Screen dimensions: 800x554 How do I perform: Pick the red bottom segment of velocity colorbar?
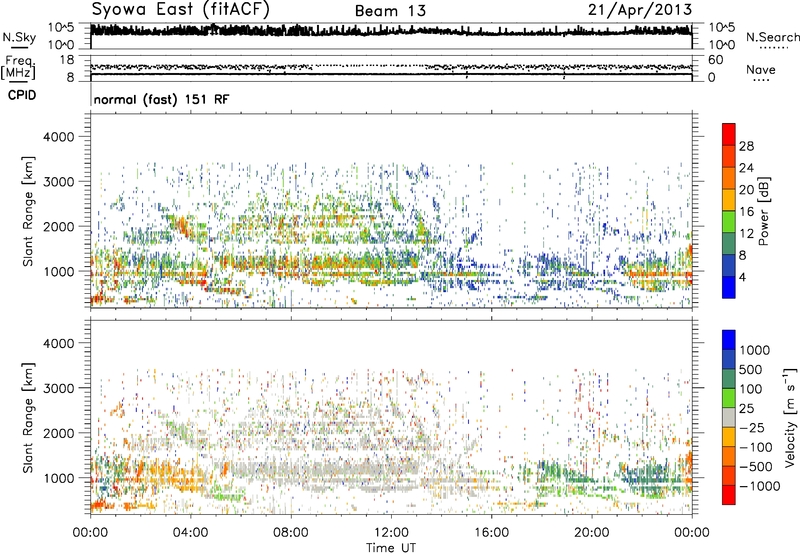729,495
